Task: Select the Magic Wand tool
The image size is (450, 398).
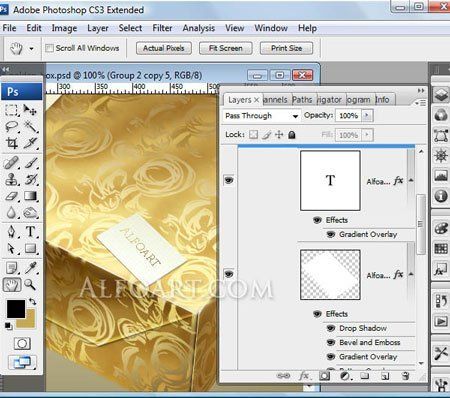Action: 30,126
